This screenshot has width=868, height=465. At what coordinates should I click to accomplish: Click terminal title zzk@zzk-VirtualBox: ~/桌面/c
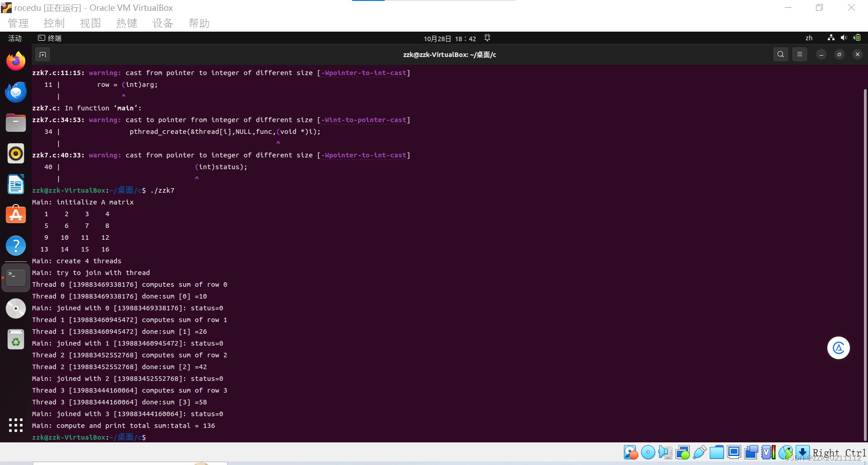click(x=450, y=54)
